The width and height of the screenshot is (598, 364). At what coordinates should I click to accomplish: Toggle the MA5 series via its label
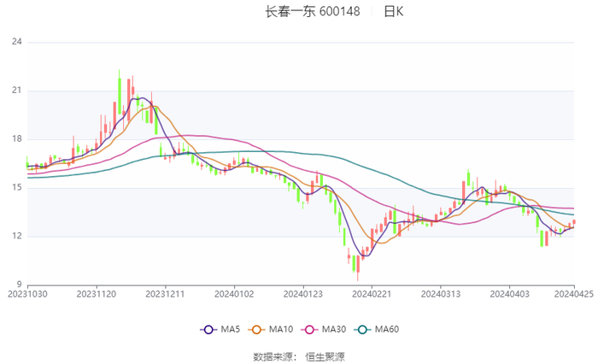coord(228,330)
